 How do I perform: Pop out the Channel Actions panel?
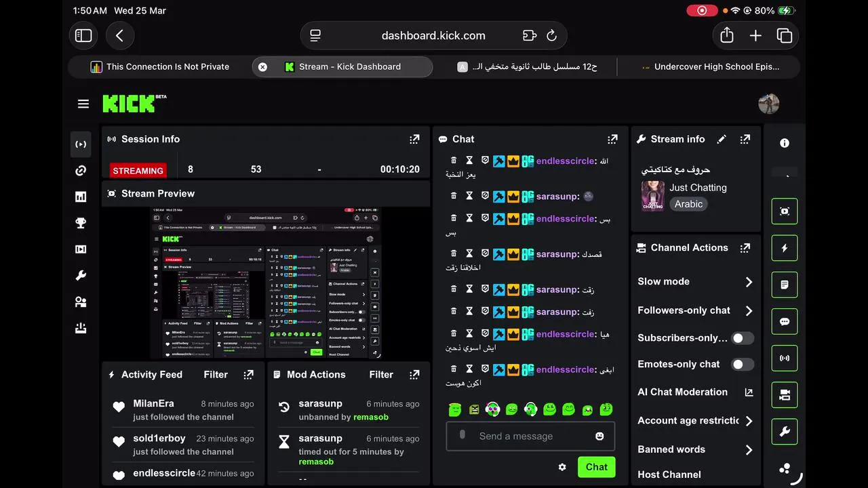point(745,247)
